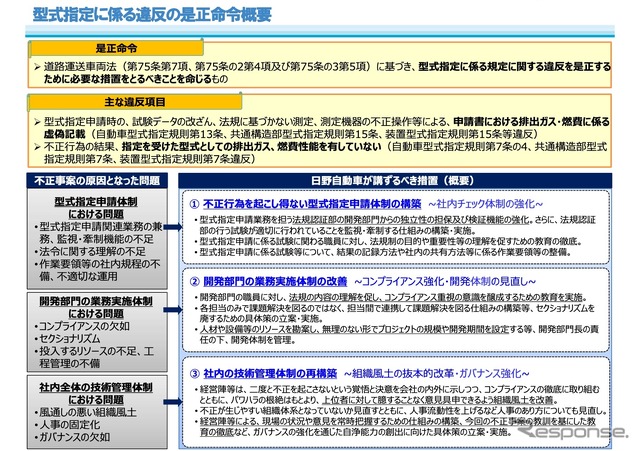This screenshot has width=640, height=451.
Task: Click the header 不正事案の原因となった問題
Action: (x=97, y=180)
